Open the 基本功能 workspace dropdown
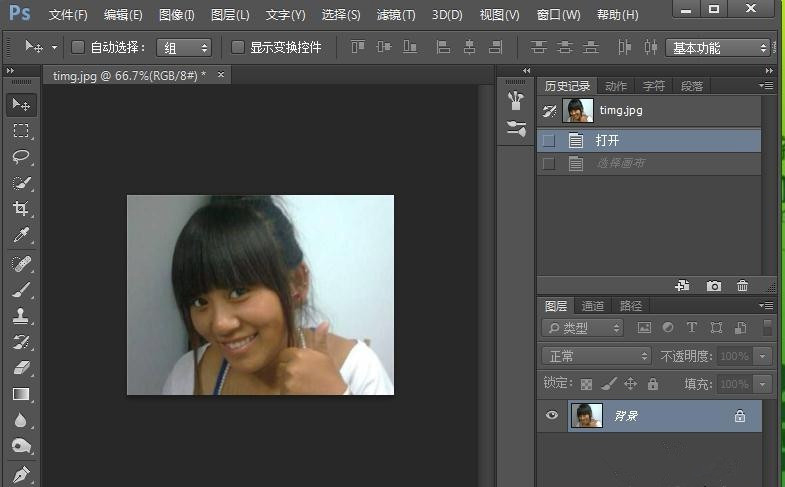 [x=720, y=48]
